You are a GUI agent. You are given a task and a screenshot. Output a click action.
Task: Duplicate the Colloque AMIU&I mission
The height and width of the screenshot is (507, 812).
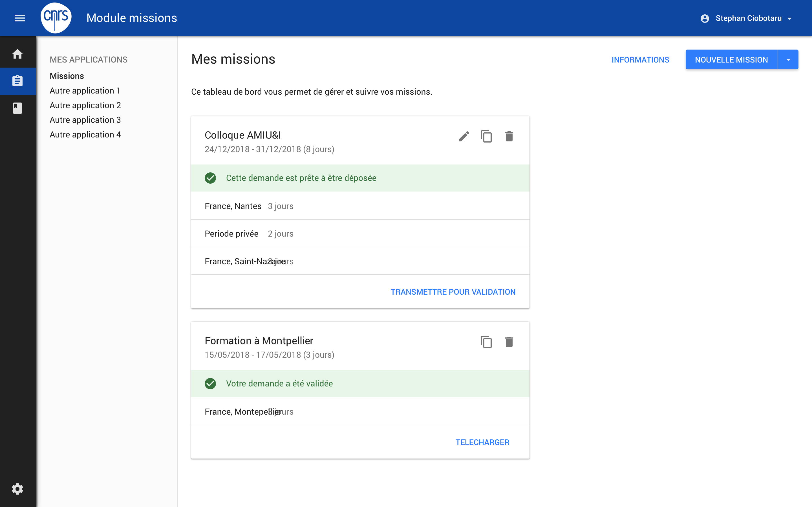pos(487,136)
